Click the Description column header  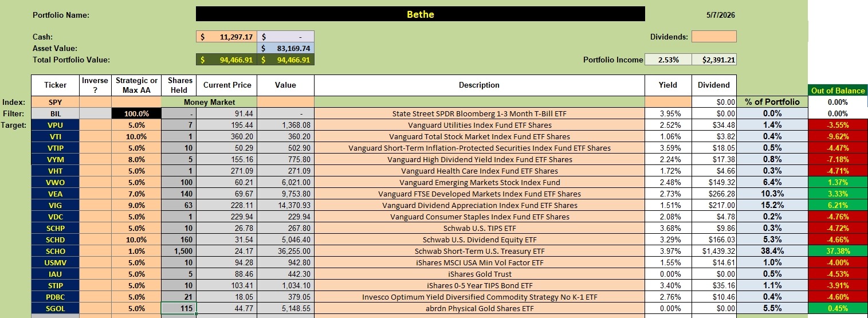tap(479, 85)
